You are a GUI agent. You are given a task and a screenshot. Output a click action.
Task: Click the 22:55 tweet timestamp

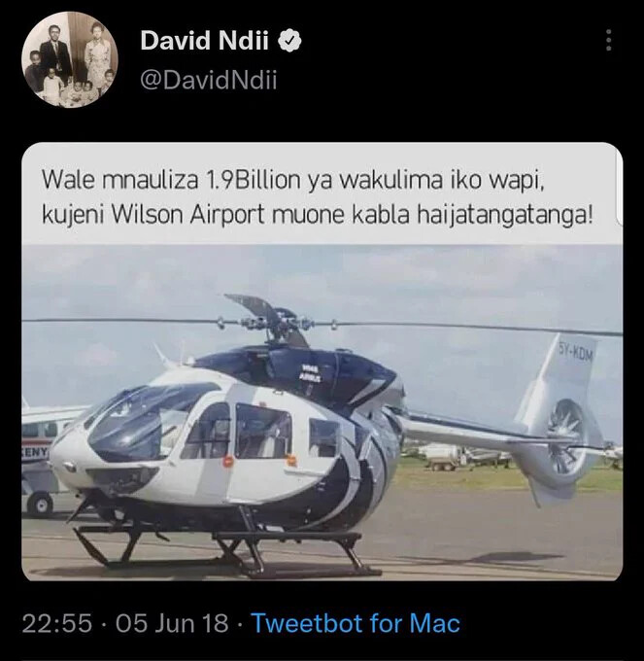pyautogui.click(x=57, y=623)
